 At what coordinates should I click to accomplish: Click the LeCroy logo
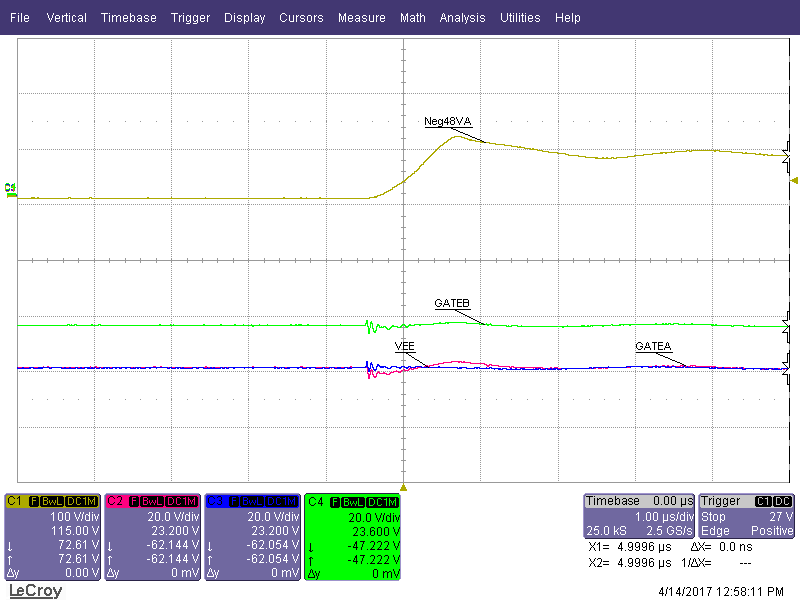[x=36, y=591]
